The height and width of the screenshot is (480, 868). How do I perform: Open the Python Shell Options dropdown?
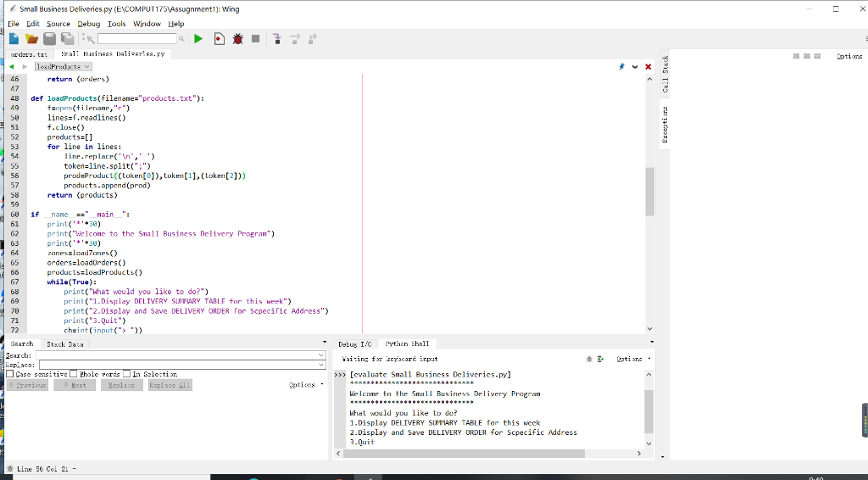(631, 359)
